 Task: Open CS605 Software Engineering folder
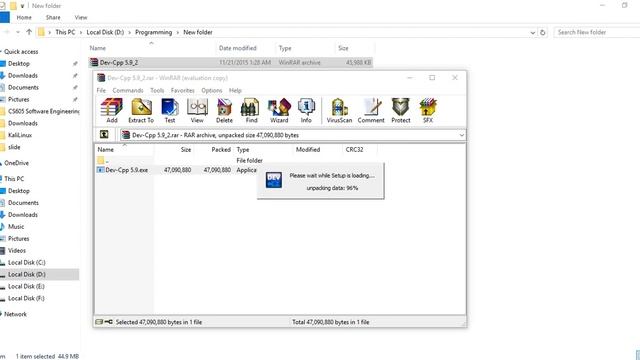pyautogui.click(x=43, y=111)
